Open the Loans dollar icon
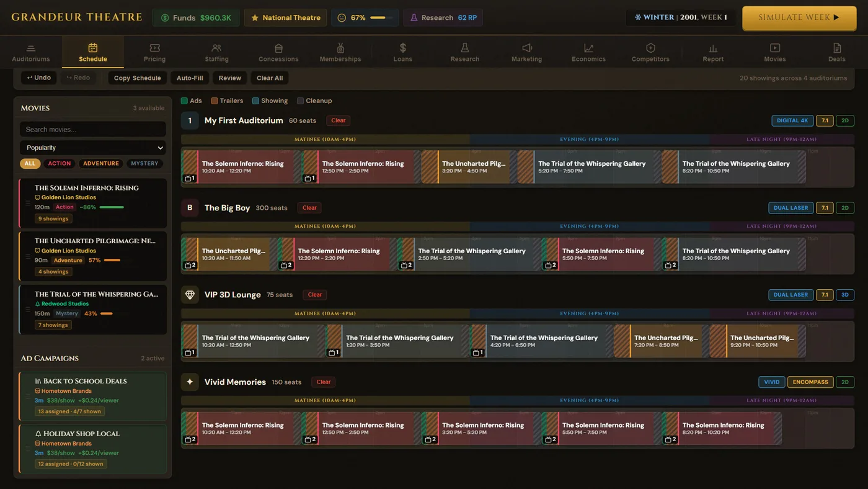Image resolution: width=868 pixels, height=489 pixels. [402, 48]
